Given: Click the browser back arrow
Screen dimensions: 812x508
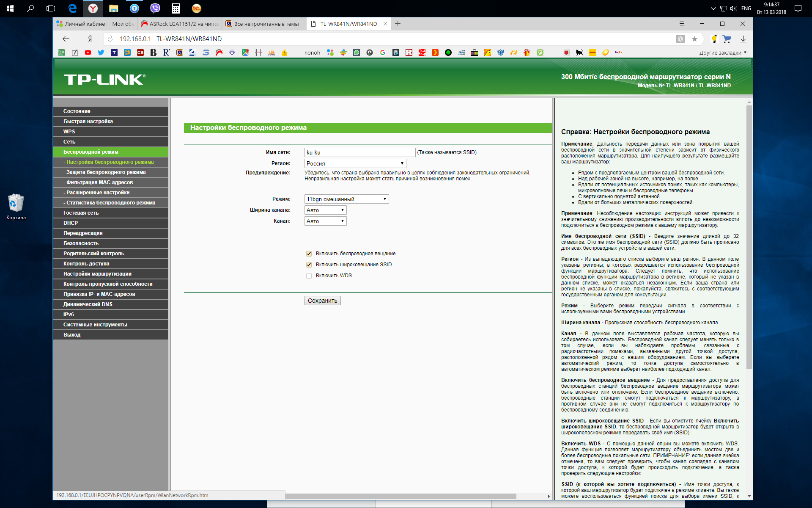Looking at the screenshot, I should tap(66, 39).
